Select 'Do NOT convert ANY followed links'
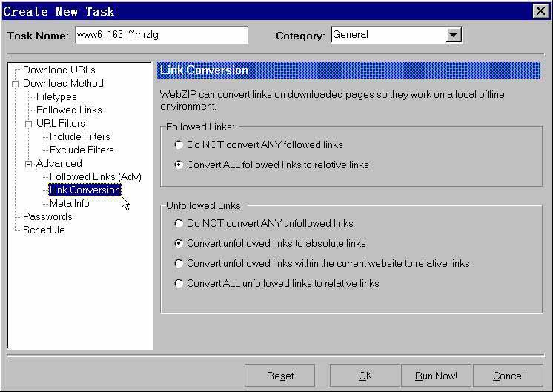The width and height of the screenshot is (553, 392). coord(179,145)
